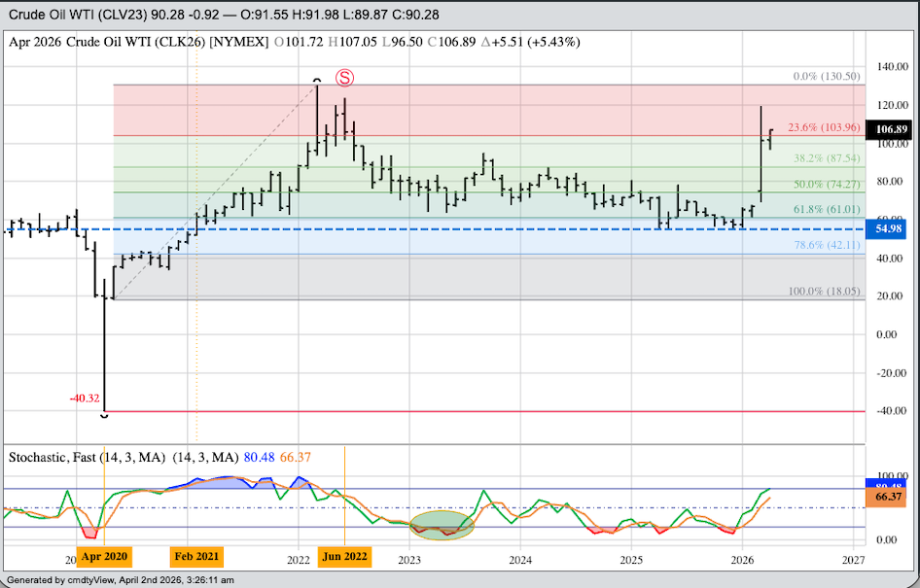Click the 38.2% (87.54) Fibonacci label
The image size is (920, 588).
point(827,158)
